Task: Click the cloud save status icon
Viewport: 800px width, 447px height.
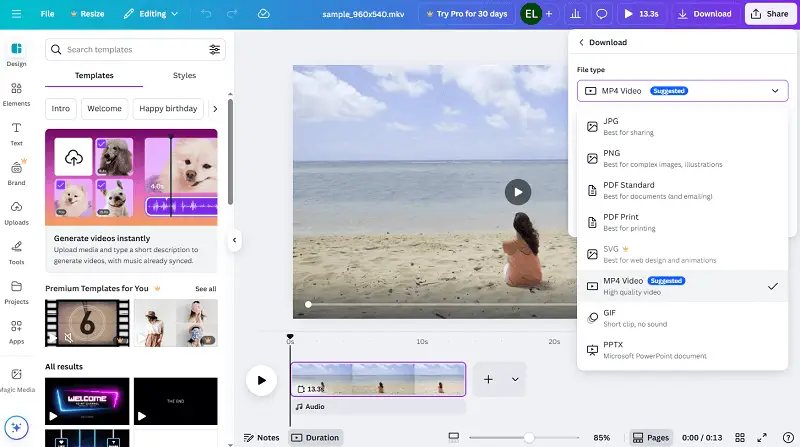Action: click(264, 14)
